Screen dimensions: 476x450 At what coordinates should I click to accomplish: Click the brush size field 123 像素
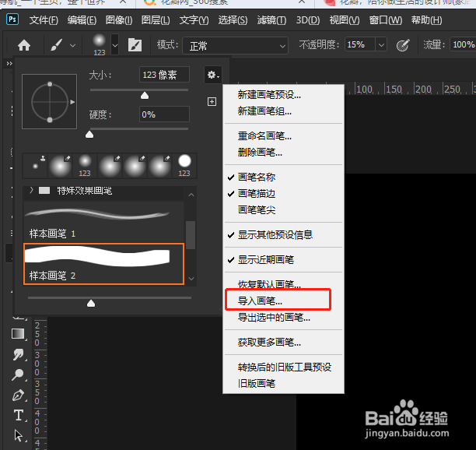click(164, 75)
